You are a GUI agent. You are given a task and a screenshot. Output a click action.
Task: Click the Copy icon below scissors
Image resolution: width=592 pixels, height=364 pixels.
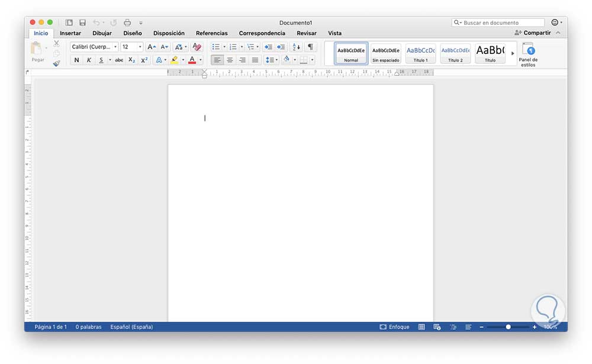pos(56,53)
